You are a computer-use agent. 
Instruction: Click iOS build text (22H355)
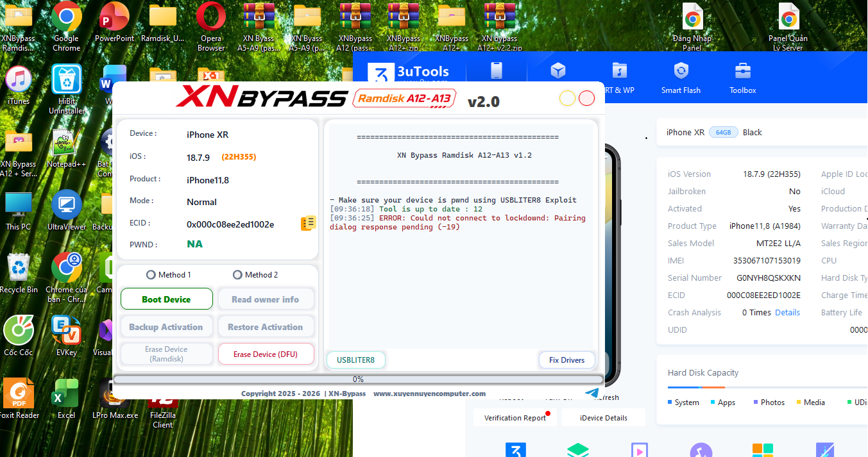[x=239, y=156]
